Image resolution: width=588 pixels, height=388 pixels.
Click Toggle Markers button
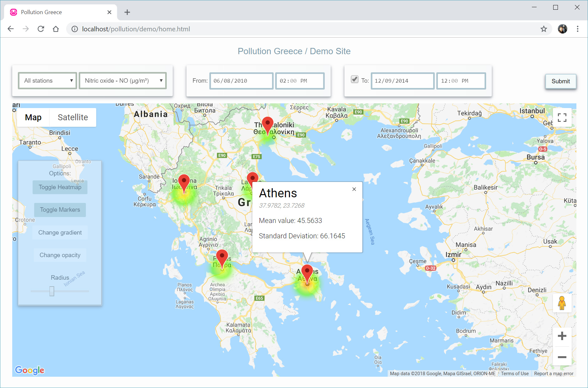[60, 210]
